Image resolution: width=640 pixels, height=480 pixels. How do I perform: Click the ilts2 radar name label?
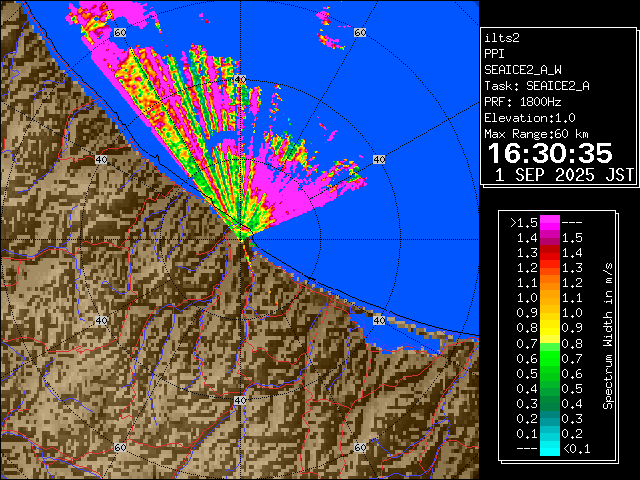pos(503,38)
